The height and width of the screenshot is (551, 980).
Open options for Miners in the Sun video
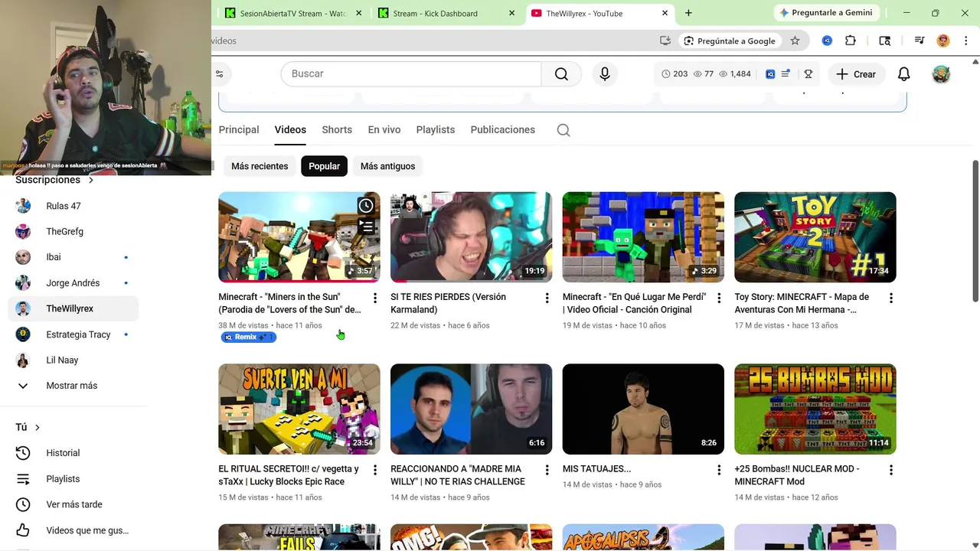375,298
